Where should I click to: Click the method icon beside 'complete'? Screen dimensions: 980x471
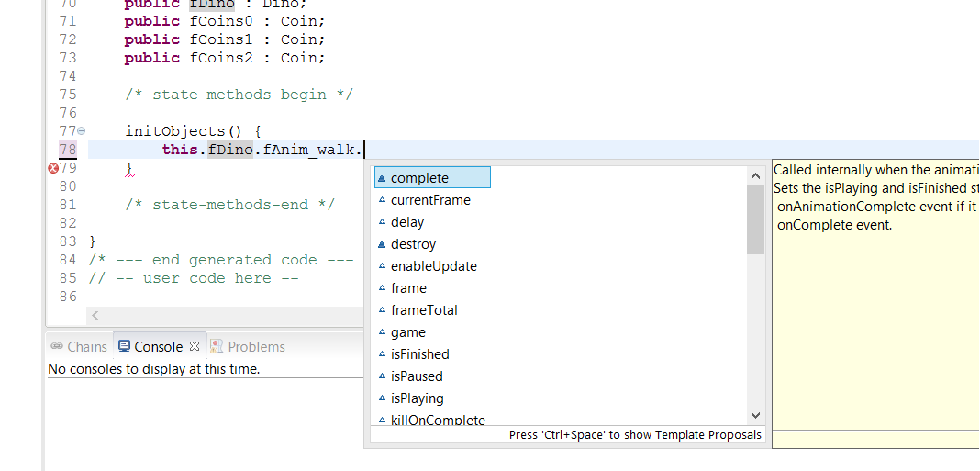coord(382,178)
